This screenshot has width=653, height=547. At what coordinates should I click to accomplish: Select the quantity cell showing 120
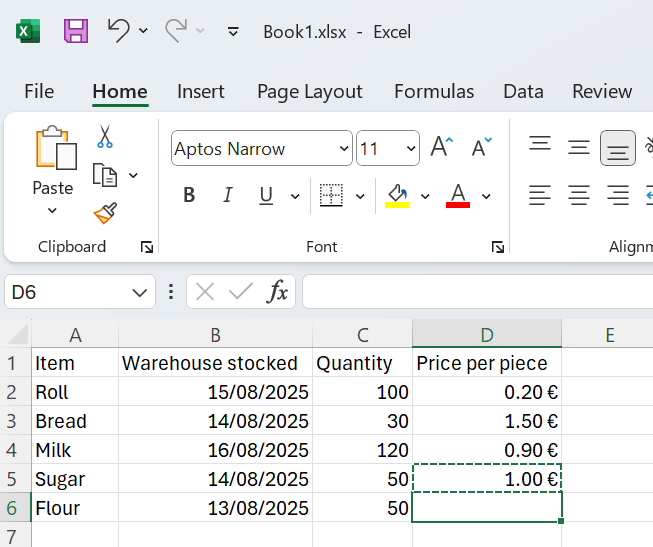362,450
